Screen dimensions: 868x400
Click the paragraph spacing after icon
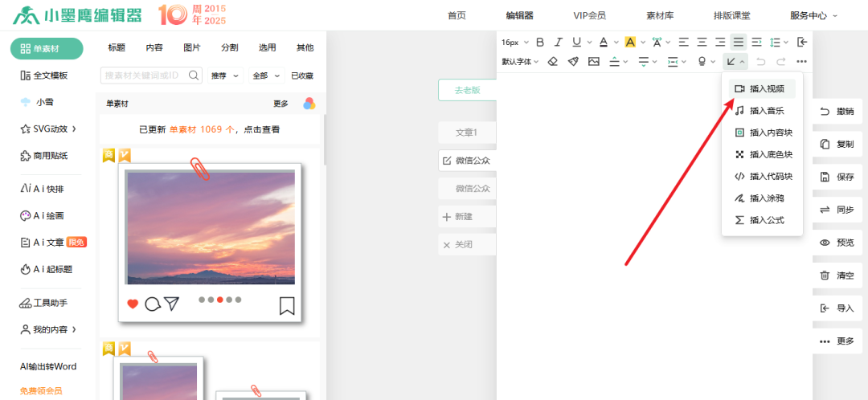(643, 61)
